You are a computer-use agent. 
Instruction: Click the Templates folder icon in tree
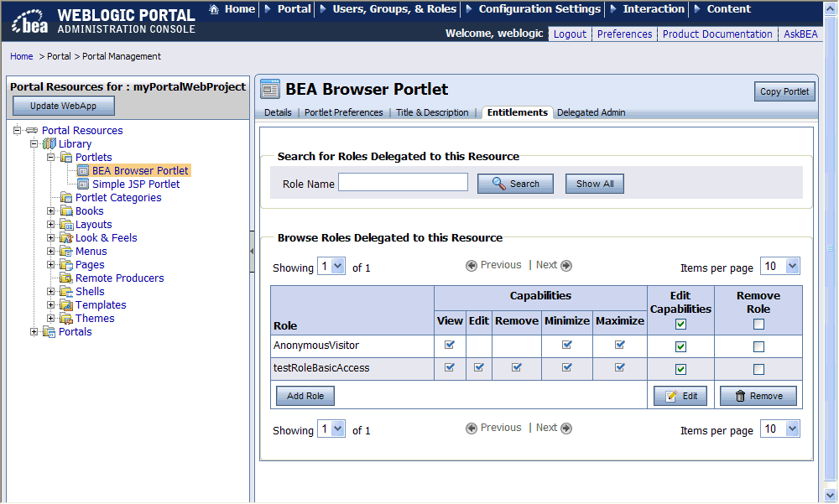pyautogui.click(x=66, y=304)
